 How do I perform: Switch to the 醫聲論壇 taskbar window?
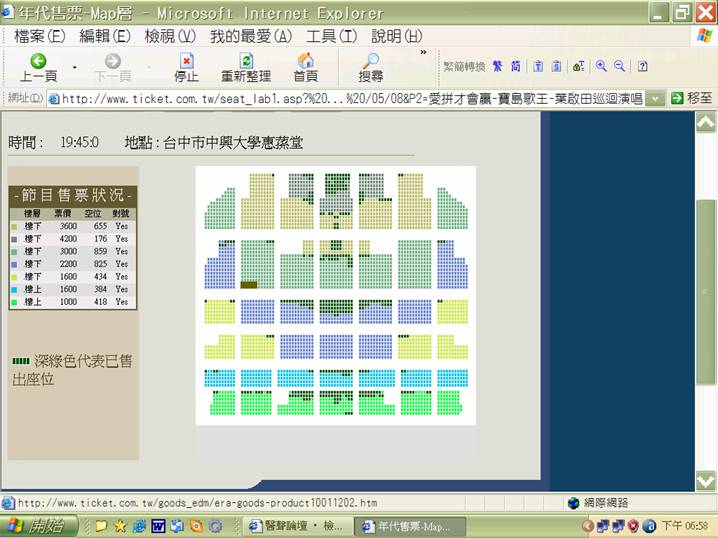[x=297, y=526]
